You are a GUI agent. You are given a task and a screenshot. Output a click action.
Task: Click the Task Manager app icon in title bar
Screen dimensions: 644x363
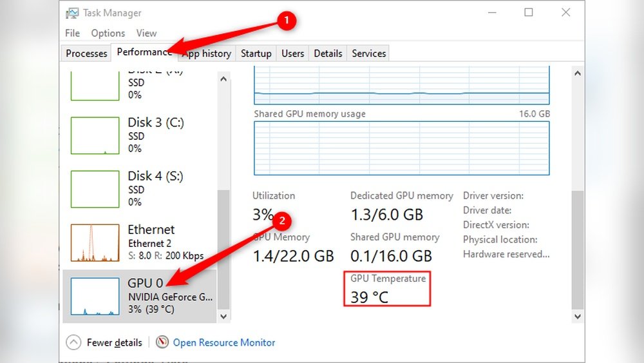pyautogui.click(x=72, y=13)
